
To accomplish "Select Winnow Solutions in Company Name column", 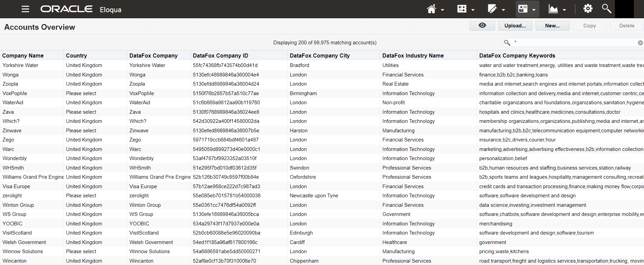I will click(x=23, y=251).
